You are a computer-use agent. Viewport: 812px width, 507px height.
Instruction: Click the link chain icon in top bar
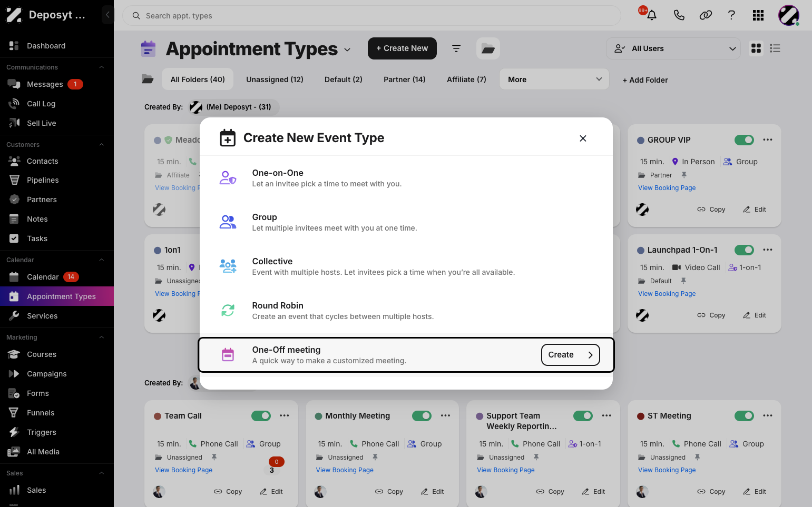[706, 15]
